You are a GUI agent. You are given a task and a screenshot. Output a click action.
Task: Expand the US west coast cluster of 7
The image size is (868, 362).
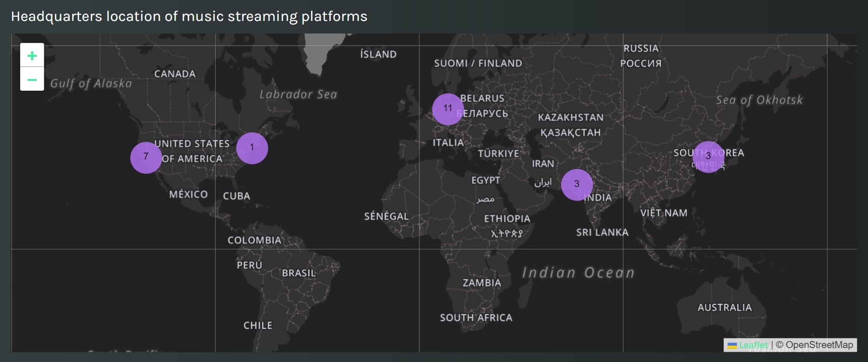[x=146, y=157]
